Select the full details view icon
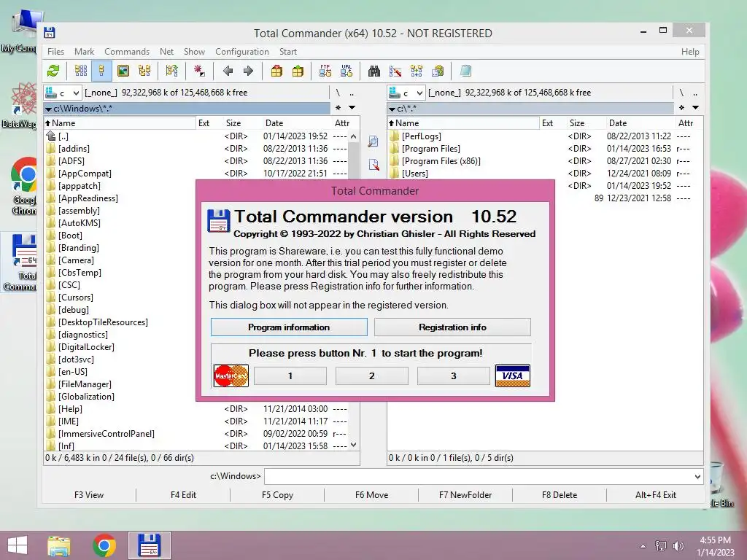This screenshot has width=747, height=560. pos(101,71)
